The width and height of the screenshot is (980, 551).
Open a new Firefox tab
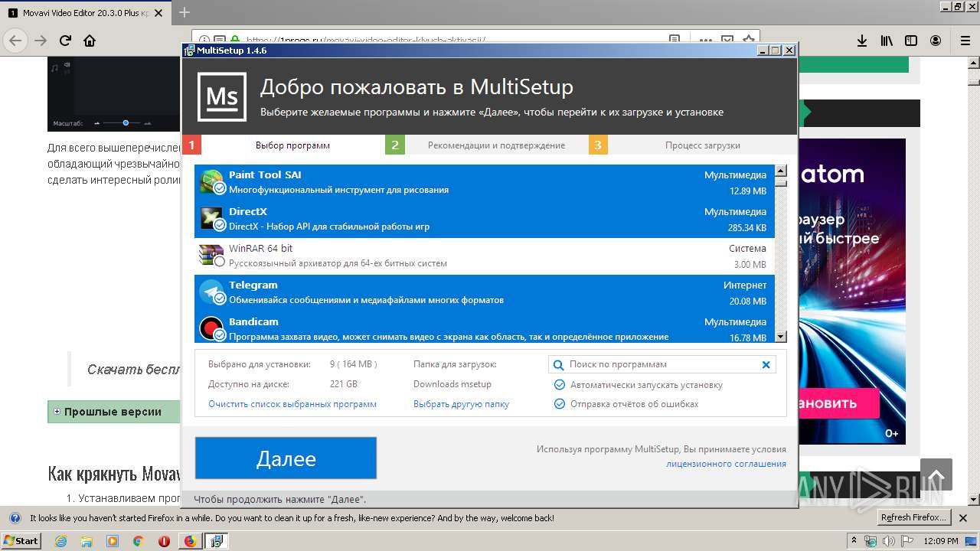tap(185, 12)
